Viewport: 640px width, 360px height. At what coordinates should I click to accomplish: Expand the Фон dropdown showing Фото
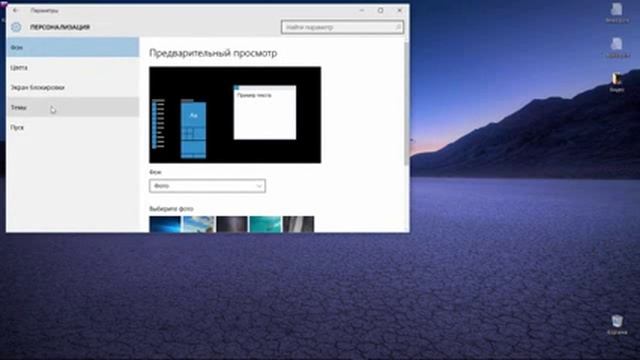tap(207, 186)
